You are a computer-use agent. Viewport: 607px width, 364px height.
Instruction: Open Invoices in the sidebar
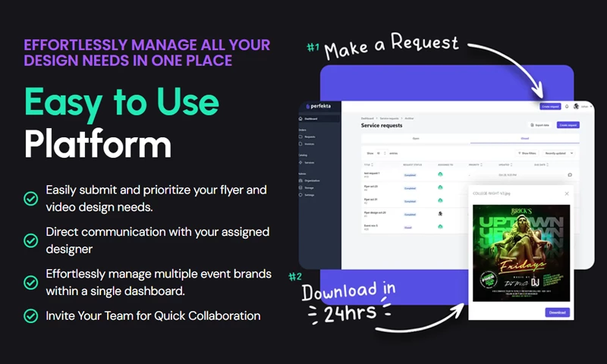(310, 143)
